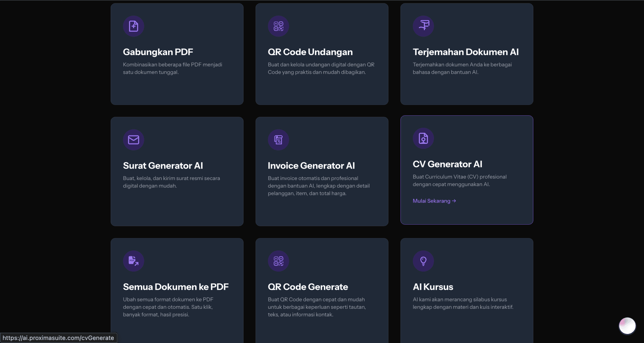Select the Surat Generator AI title
The width and height of the screenshot is (644, 343).
point(163,166)
